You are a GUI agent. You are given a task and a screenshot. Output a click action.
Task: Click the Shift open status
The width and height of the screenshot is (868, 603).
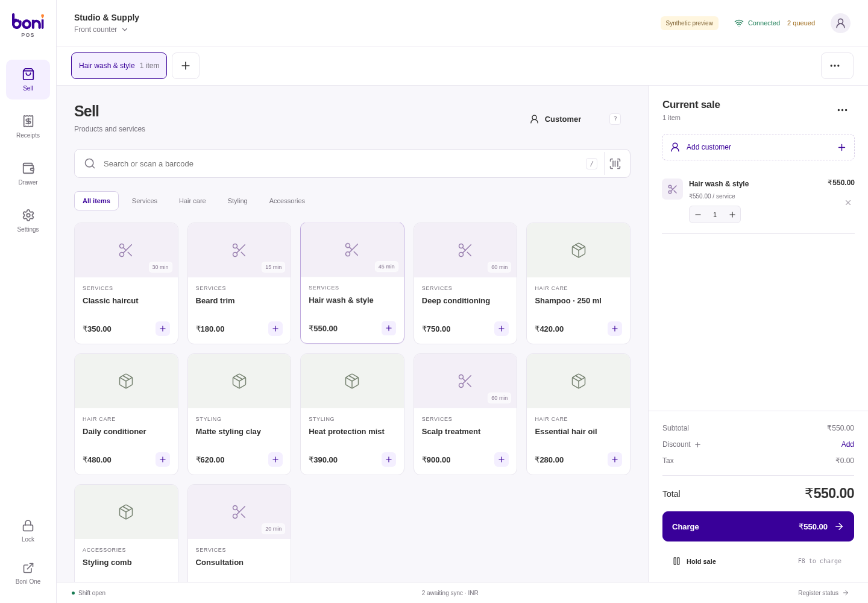point(89,593)
